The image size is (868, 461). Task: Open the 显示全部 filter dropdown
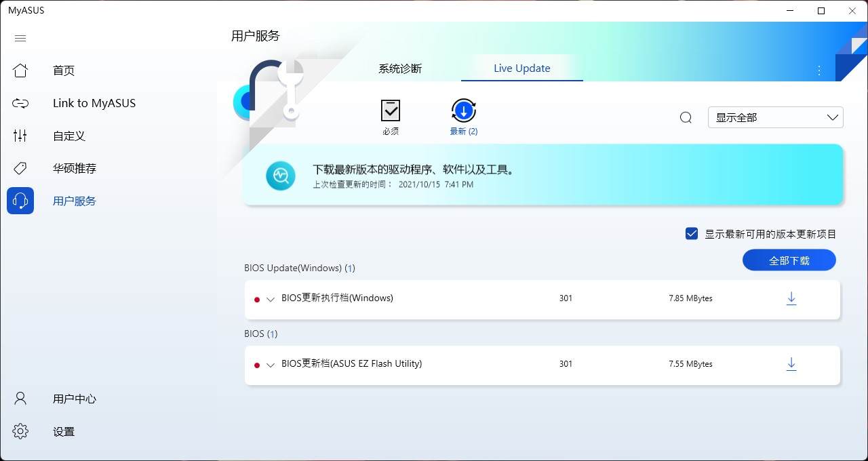pos(775,117)
